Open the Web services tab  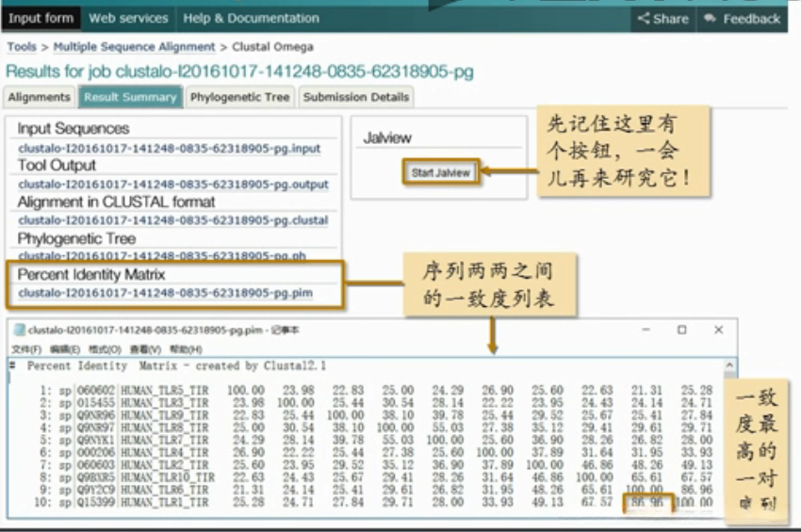point(128,19)
